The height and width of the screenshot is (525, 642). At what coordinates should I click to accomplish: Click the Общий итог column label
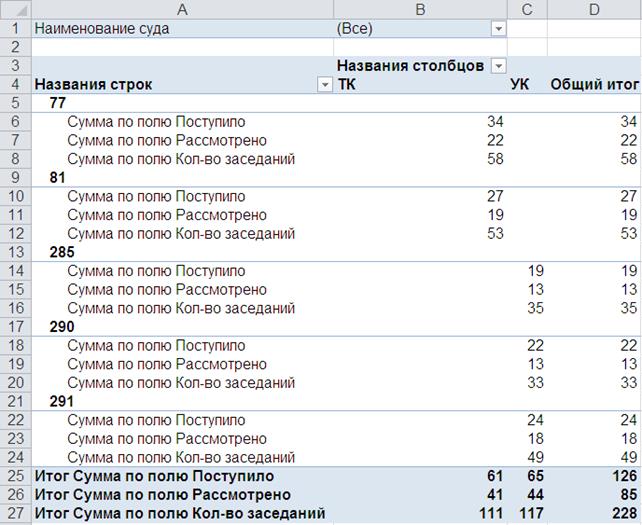595,84
